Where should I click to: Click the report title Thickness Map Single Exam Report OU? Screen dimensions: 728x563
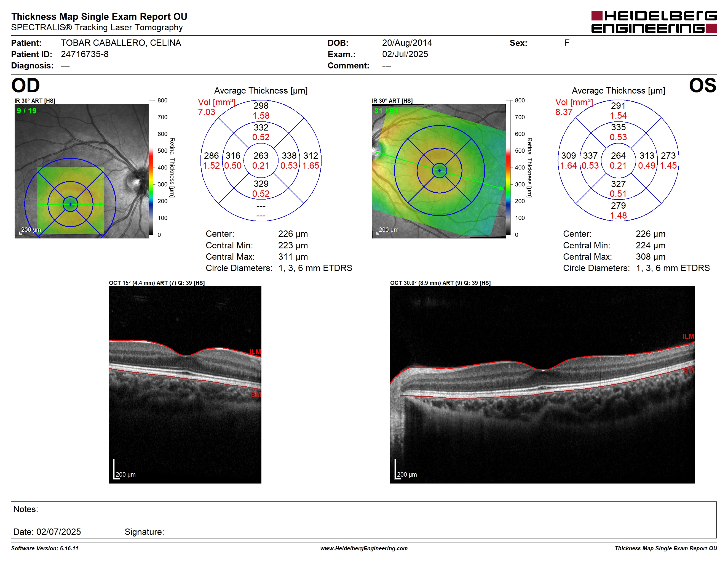click(x=99, y=17)
